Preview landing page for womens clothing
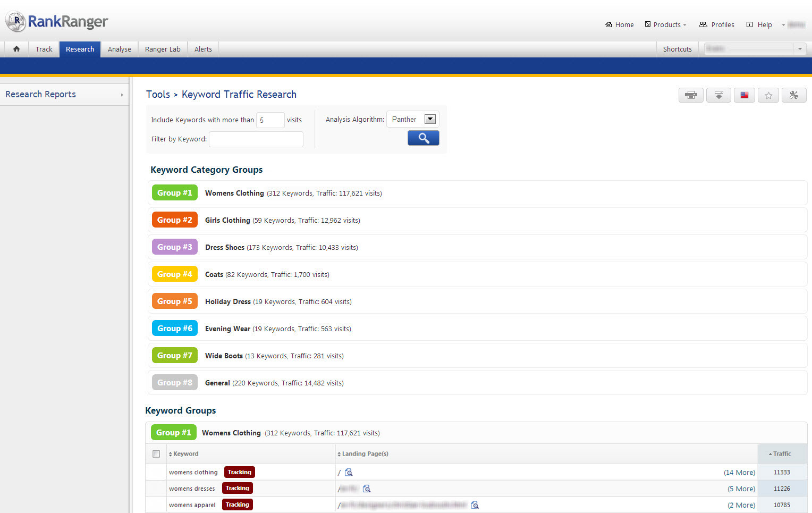Screen dimensions: 812x513 click(349, 473)
